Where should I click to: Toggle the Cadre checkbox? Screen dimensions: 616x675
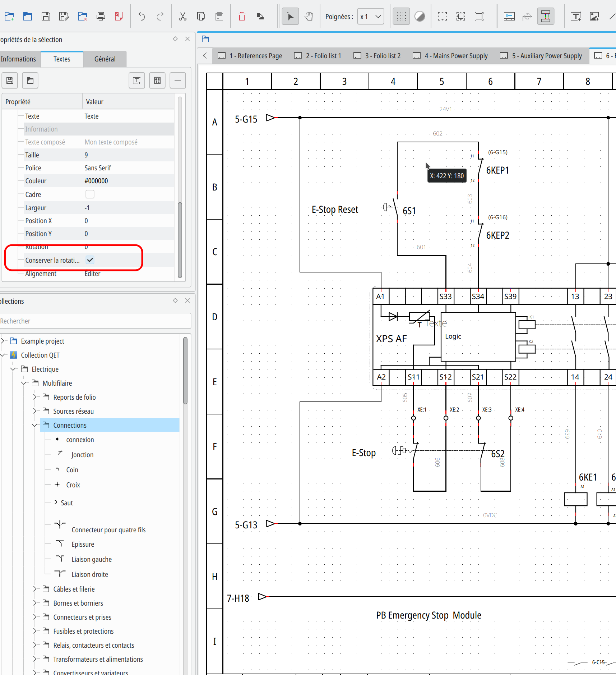90,194
